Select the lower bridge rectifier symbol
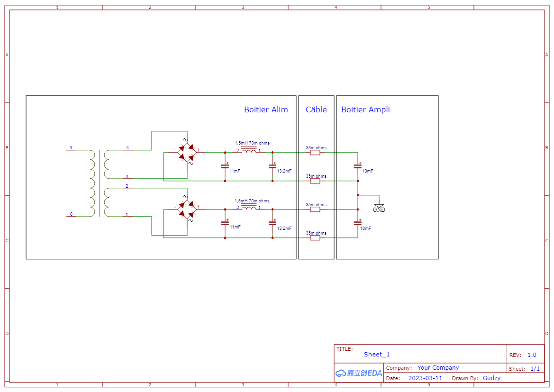This screenshot has width=554, height=392. pyautogui.click(x=187, y=209)
